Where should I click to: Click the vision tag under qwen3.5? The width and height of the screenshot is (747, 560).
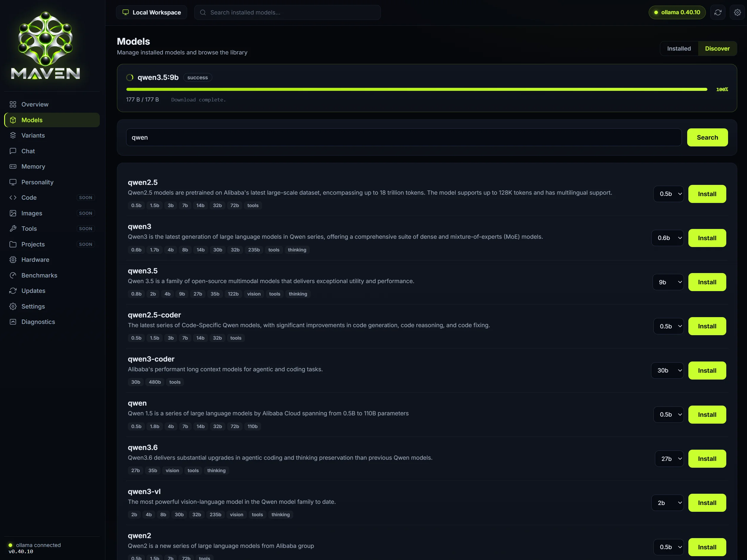point(254,294)
